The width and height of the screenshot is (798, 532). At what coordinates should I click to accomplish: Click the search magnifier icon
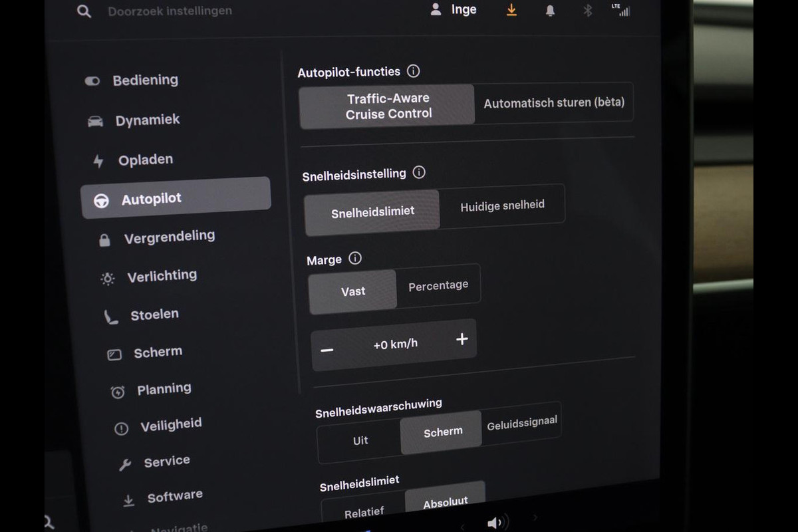tap(84, 11)
